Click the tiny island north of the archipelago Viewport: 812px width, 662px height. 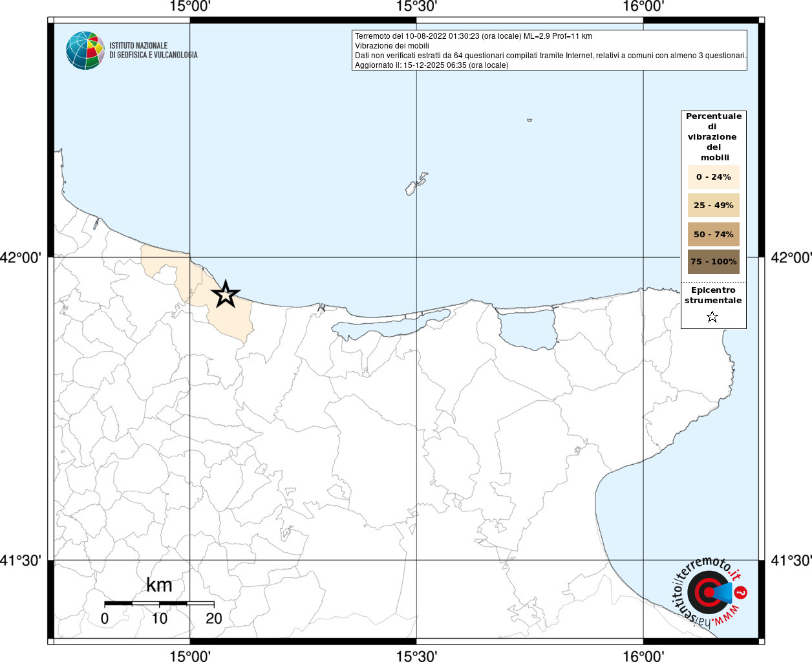[x=529, y=120]
